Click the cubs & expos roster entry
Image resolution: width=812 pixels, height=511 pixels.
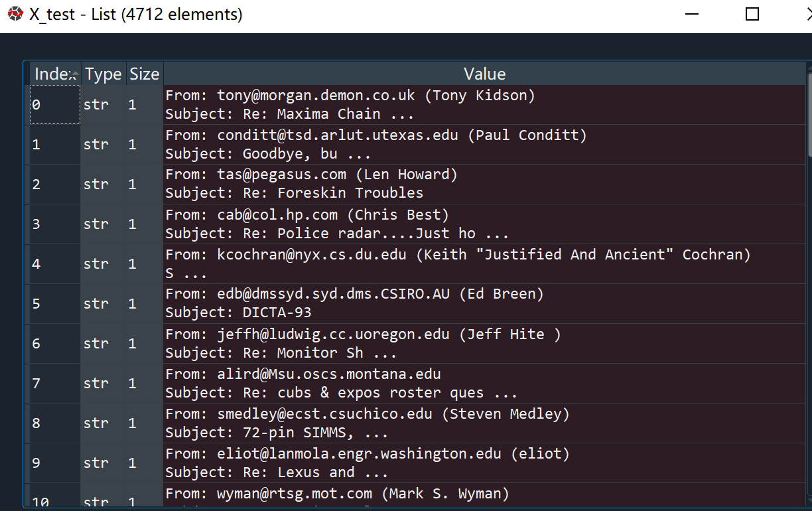(x=484, y=383)
